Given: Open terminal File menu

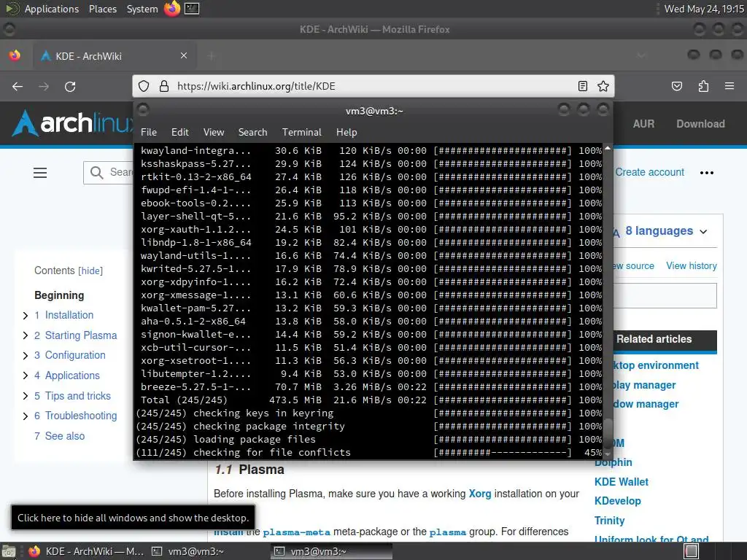Looking at the screenshot, I should click(149, 132).
